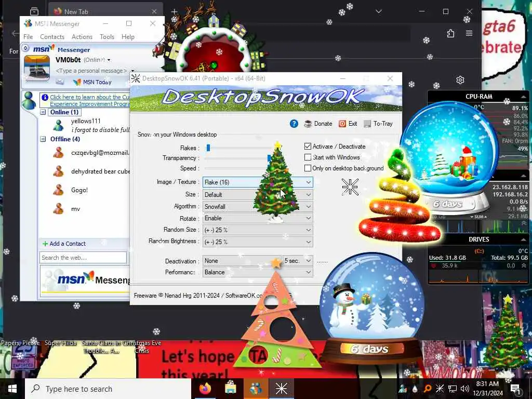
Task: Open Image / Texture Flake (16) dropdown
Action: tap(258, 182)
